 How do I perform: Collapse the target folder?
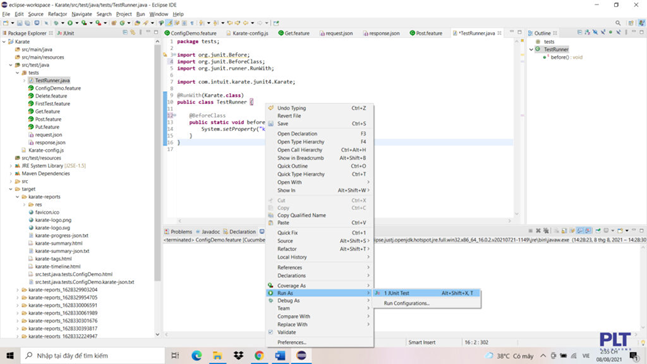point(11,189)
